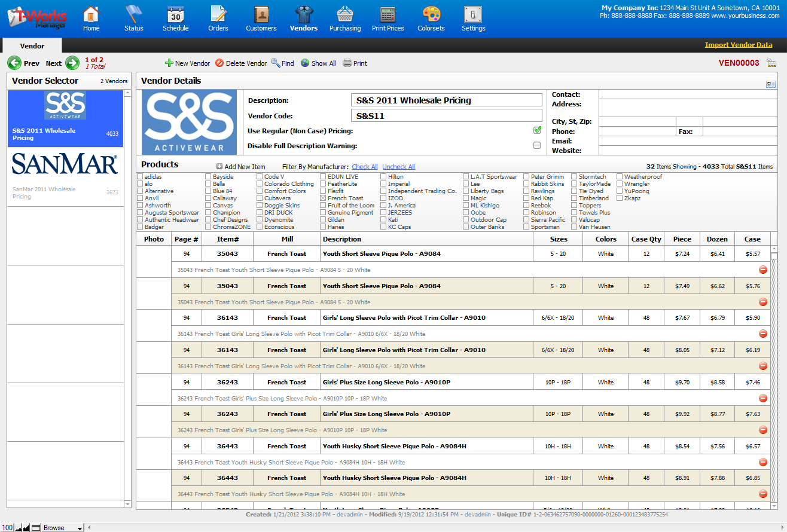The image size is (787, 532).
Task: Open the contact card icon in Vendor Details
Action: tap(771, 84)
